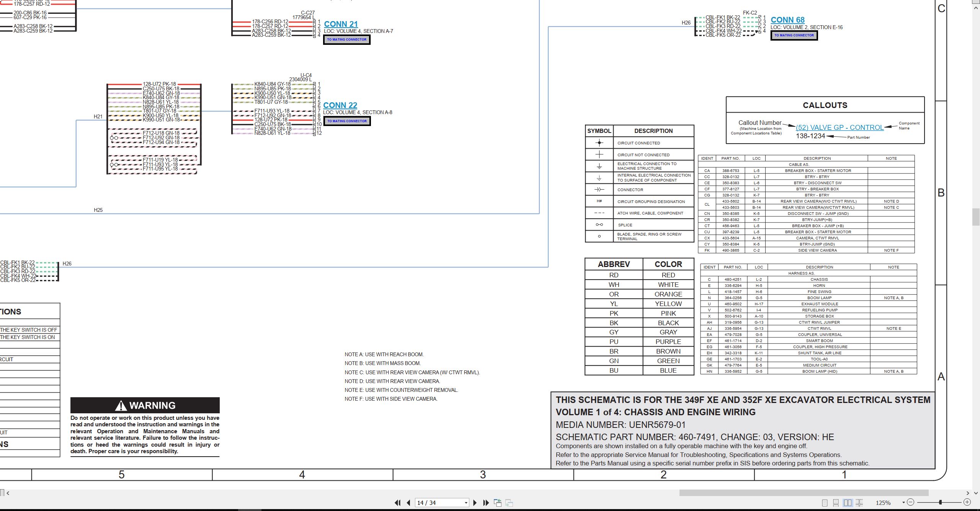Image resolution: width=980 pixels, height=511 pixels.
Task: Click the 'SPLICE' row in symbol table
Action: point(639,225)
